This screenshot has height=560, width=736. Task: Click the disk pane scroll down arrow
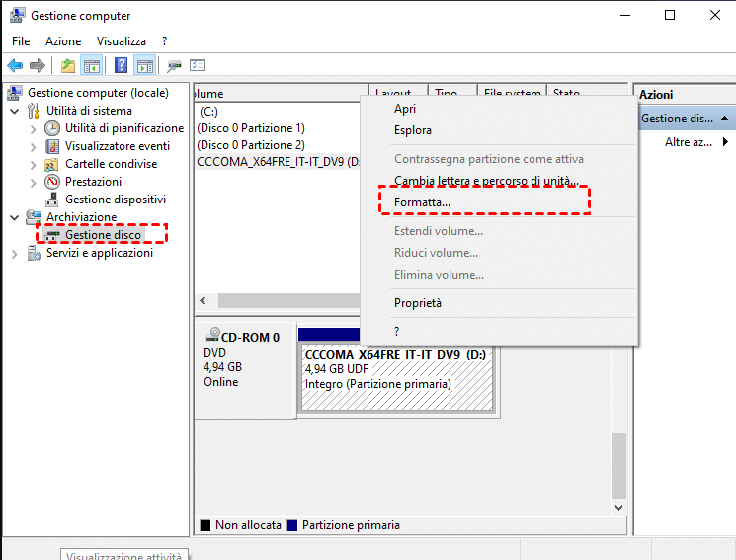click(618, 508)
